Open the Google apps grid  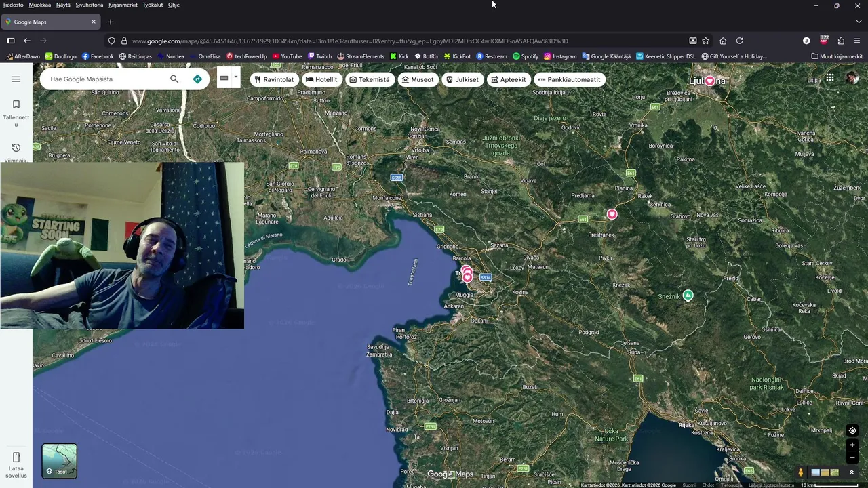click(x=829, y=78)
